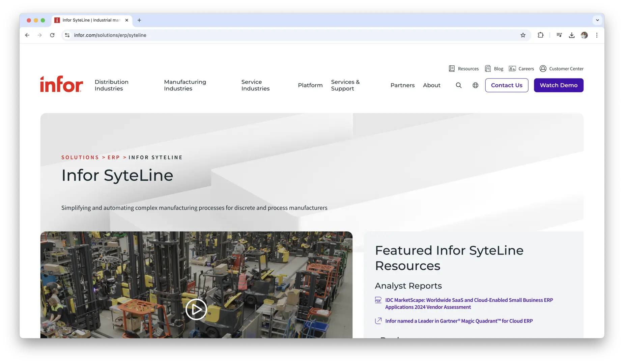Click the Featured Infor SyteLine Resources heading
624x364 pixels.
pyautogui.click(x=449, y=258)
